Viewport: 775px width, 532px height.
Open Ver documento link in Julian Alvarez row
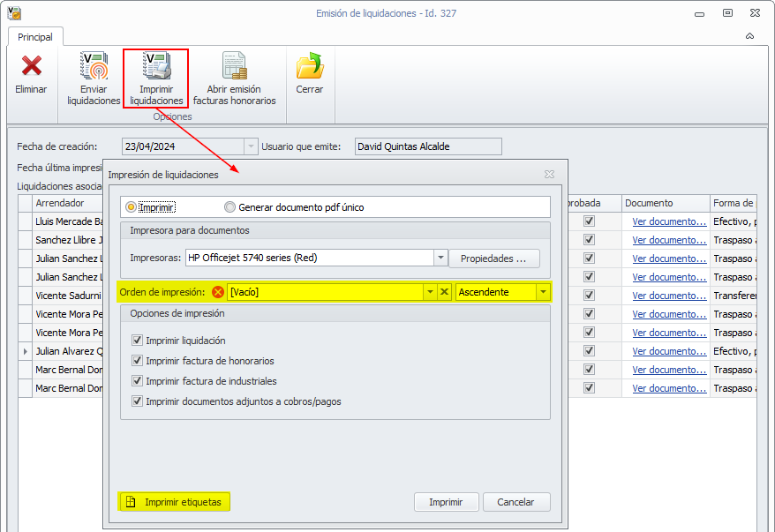click(669, 351)
